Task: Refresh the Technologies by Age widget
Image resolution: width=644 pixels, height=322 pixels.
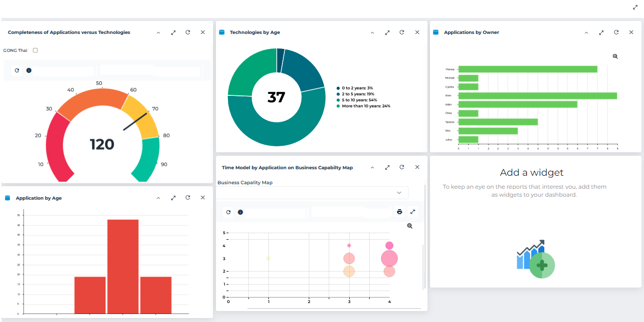Action: 402,32
